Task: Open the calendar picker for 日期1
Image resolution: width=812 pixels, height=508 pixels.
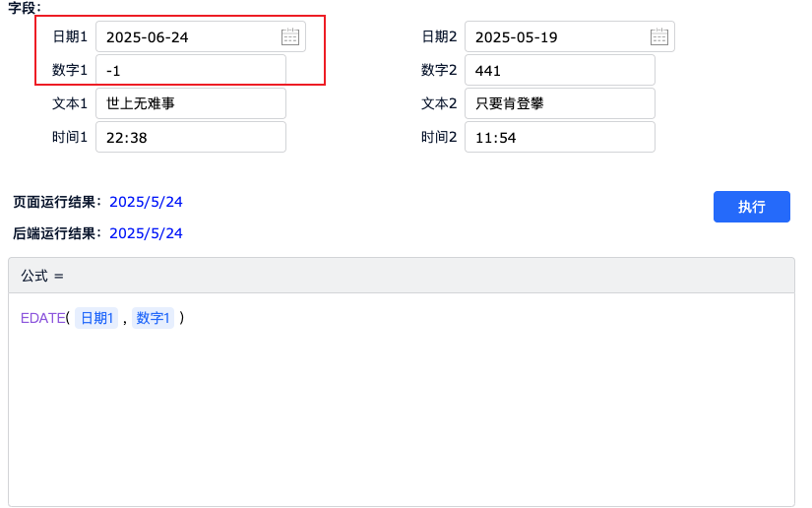Action: click(290, 37)
